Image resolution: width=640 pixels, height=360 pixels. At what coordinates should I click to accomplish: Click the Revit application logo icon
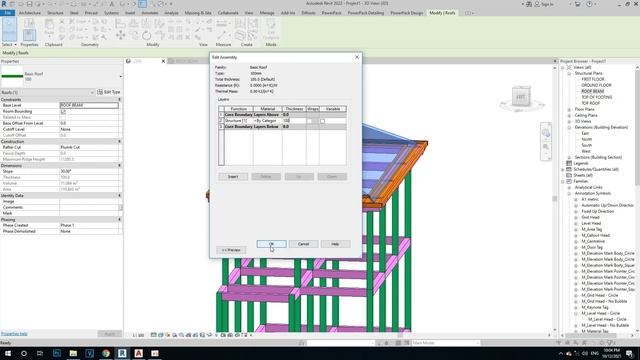[4, 4]
